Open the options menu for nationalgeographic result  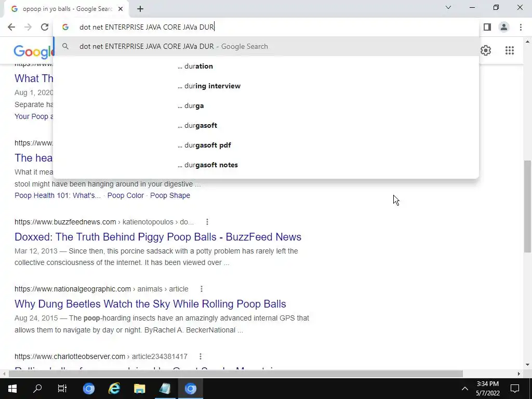pos(202,289)
